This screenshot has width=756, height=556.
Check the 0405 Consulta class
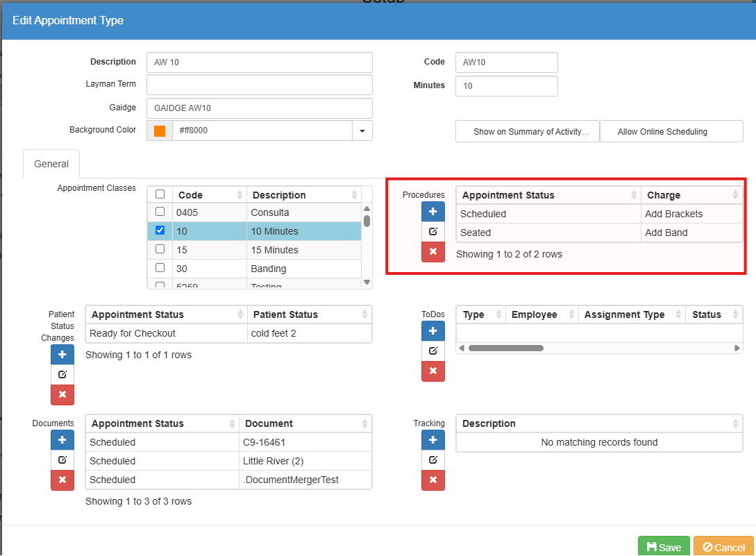coord(160,211)
